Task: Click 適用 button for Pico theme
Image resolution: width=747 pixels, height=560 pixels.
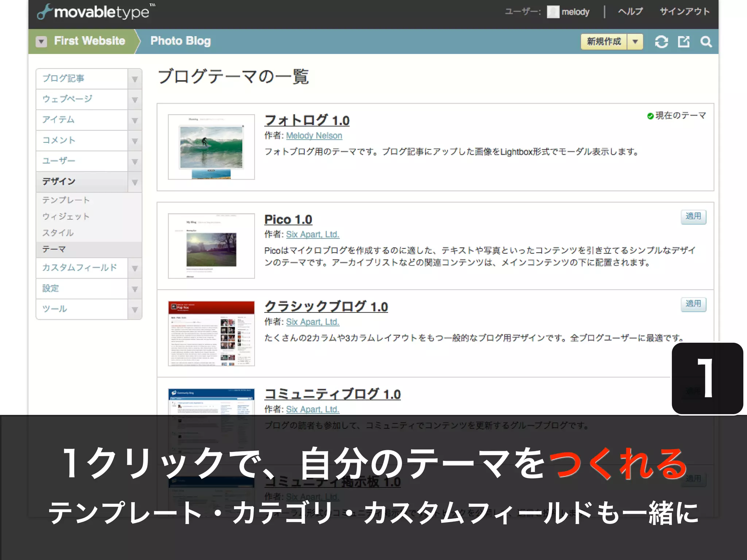Action: [693, 217]
